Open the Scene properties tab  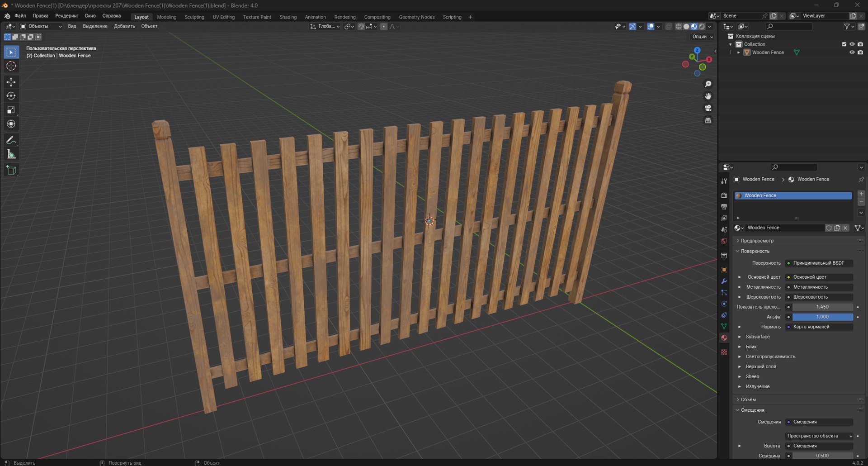[x=724, y=229]
